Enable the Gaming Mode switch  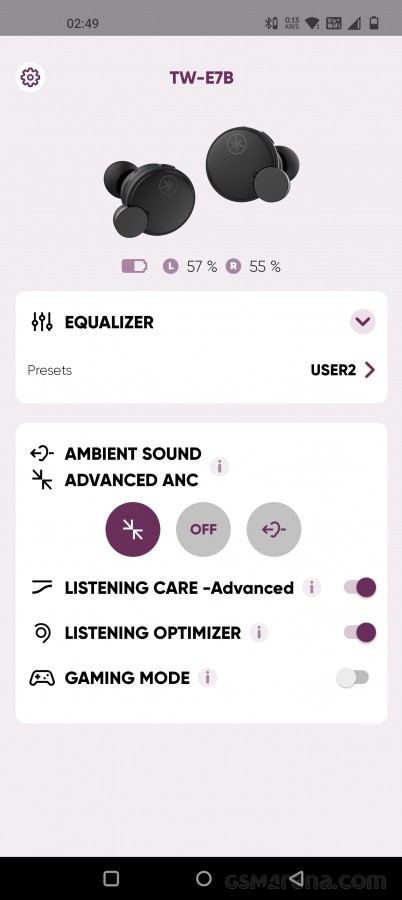tap(353, 678)
